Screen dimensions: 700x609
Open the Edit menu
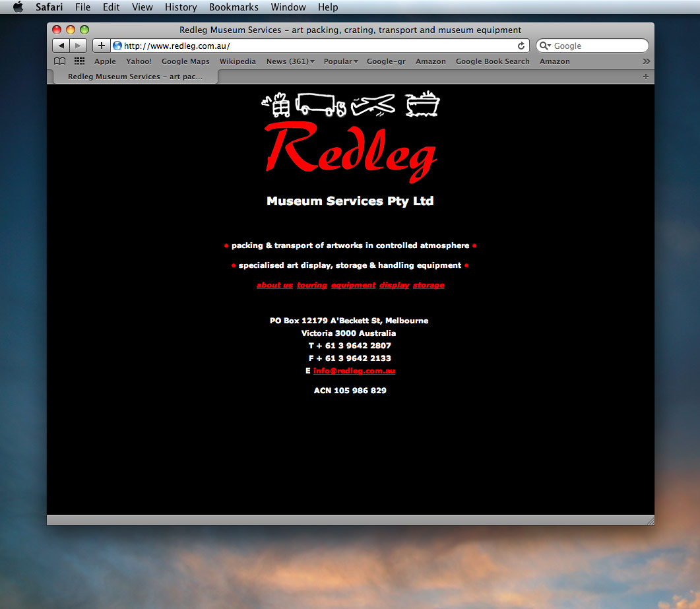tap(111, 7)
